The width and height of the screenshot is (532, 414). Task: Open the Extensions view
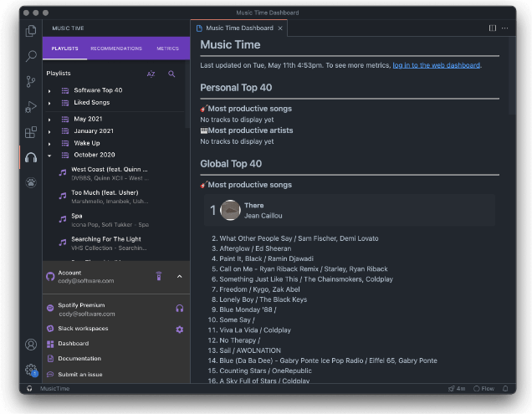coord(31,132)
